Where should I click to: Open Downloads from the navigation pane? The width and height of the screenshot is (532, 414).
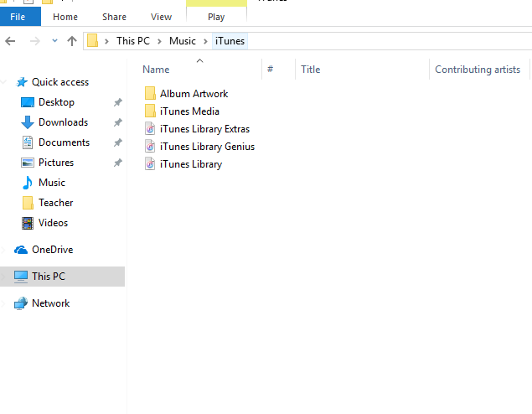[63, 122]
